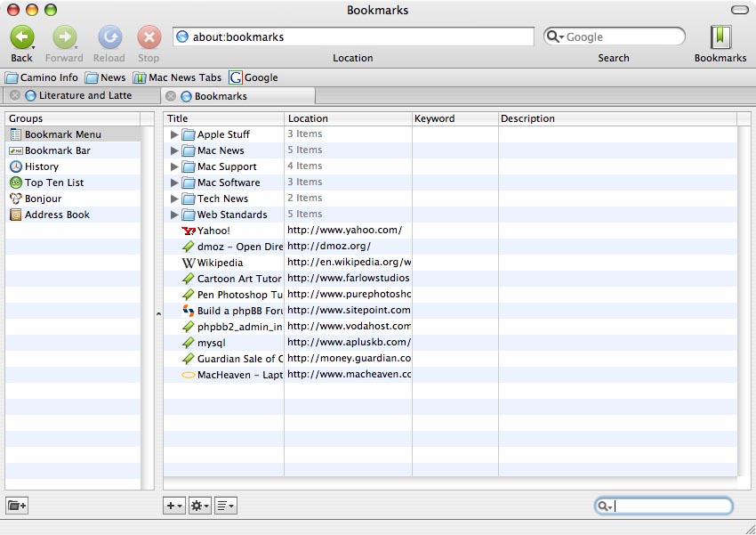This screenshot has width=756, height=535.
Task: Sort by the Title column header
Action: 224,118
